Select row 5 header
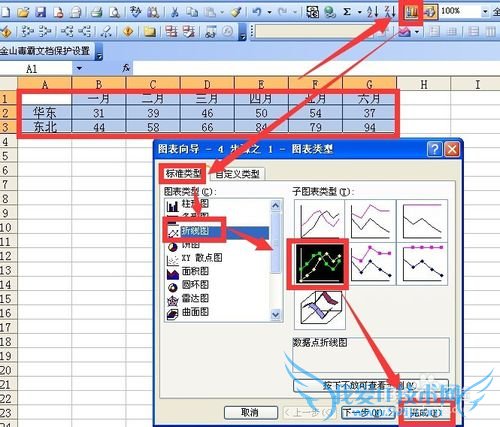Screen dimensions: 500x427 coord(8,156)
